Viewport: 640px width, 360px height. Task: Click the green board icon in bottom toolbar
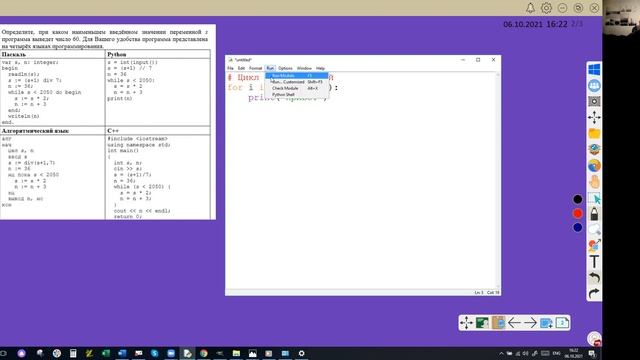pyautogui.click(x=482, y=323)
